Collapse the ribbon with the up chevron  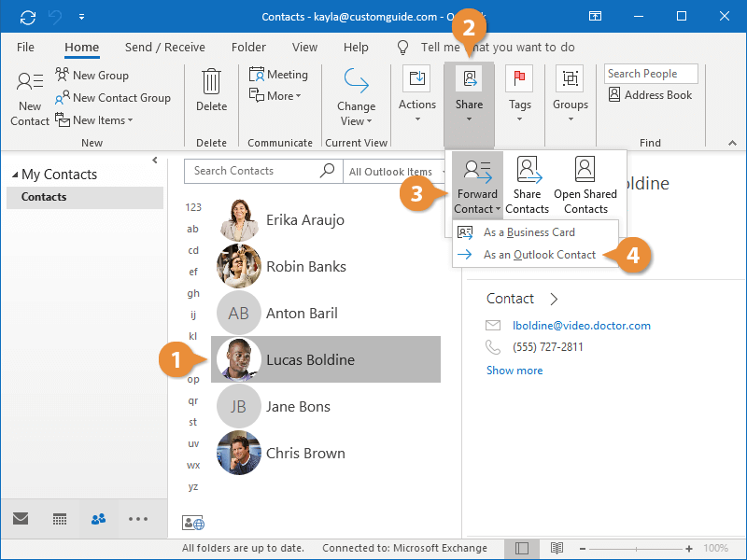732,143
